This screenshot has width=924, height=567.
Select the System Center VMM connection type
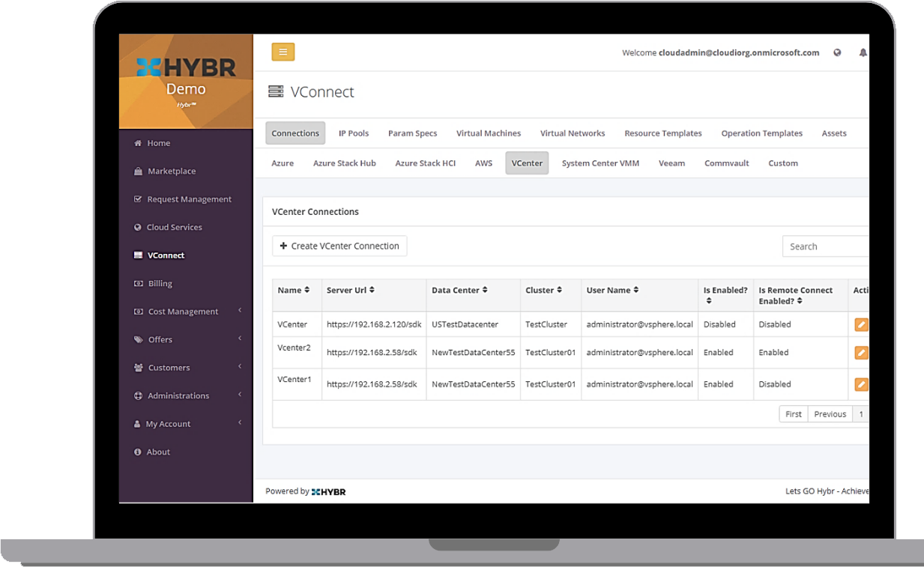coord(600,163)
